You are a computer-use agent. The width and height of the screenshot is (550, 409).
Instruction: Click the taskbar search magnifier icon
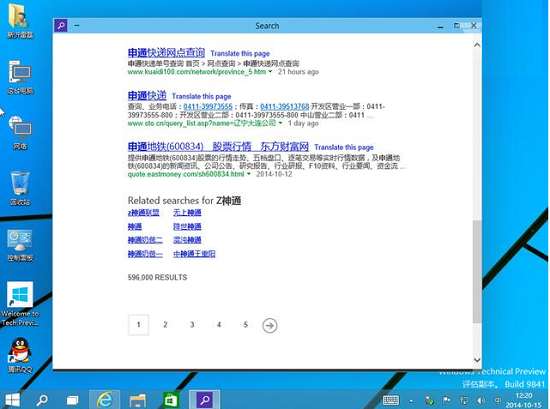(42, 400)
